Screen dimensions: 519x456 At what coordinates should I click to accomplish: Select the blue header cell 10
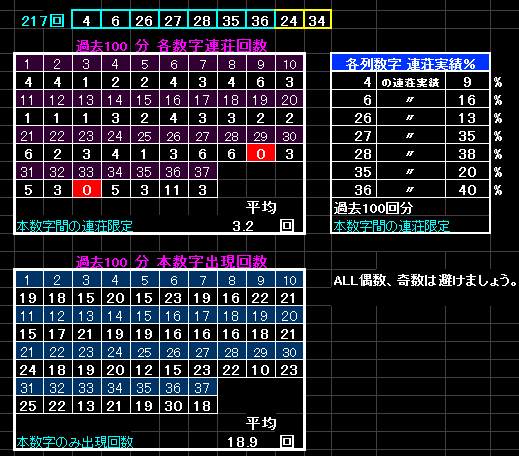pyautogui.click(x=289, y=280)
